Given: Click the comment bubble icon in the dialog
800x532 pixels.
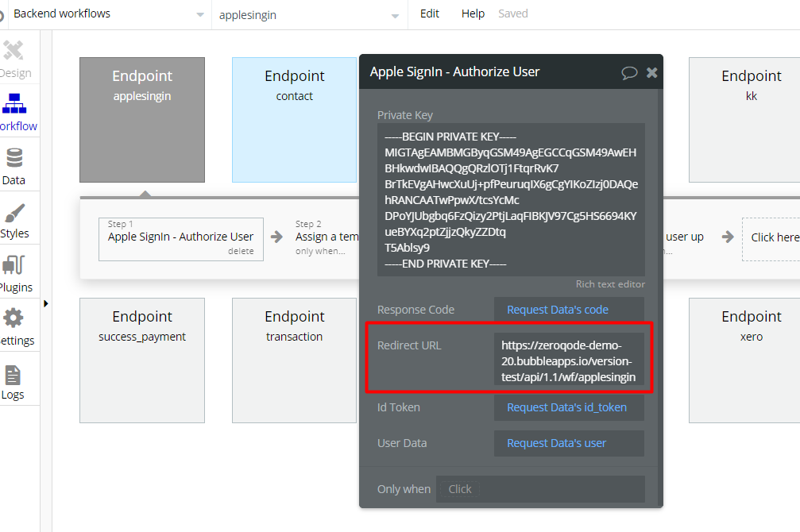Looking at the screenshot, I should [x=629, y=72].
